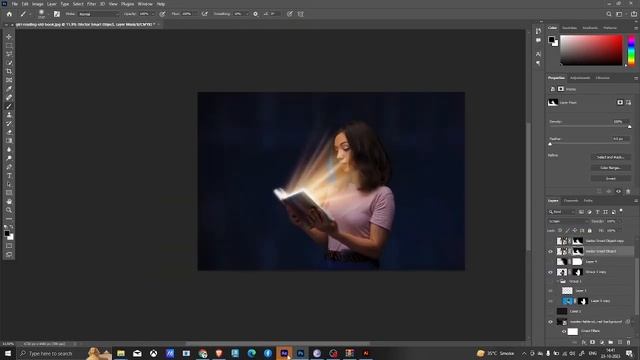Open the Filter menu
Viewport: 640px width, 360px height.
point(91,4)
